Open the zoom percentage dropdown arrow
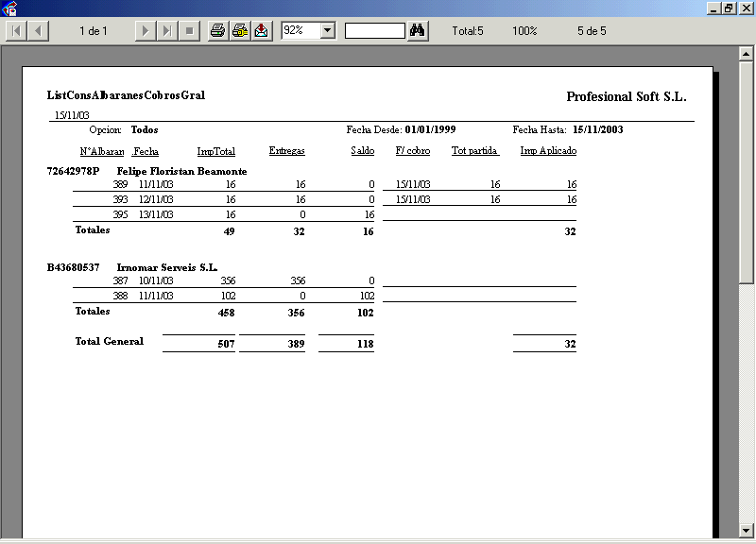This screenshot has width=756, height=544. tap(328, 31)
